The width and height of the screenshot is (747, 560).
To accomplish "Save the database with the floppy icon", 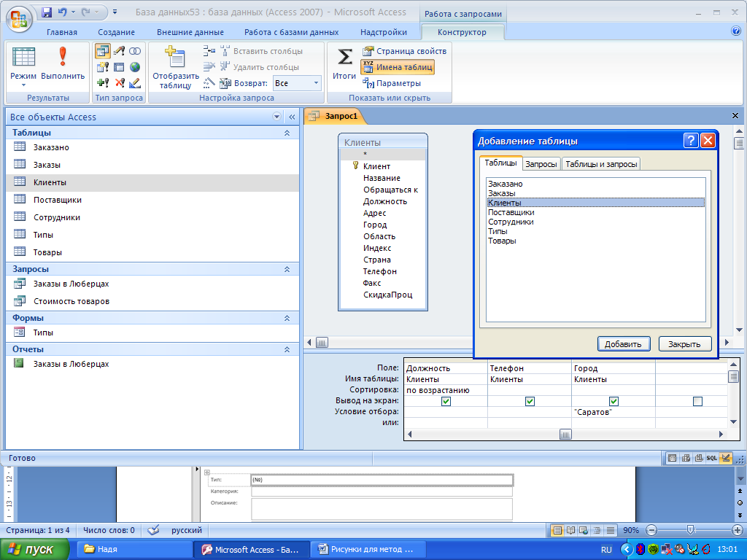I will pos(46,12).
